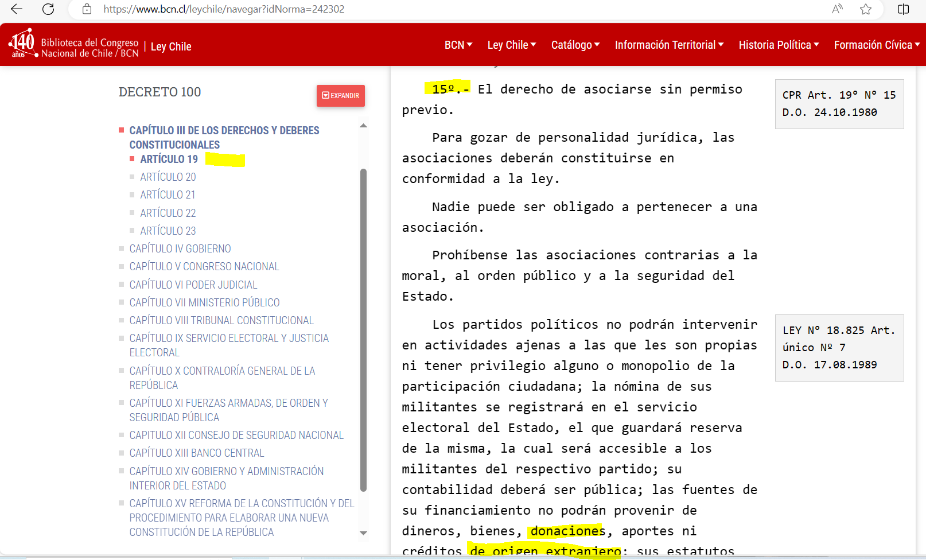Activate the read aloud icon

(x=837, y=9)
